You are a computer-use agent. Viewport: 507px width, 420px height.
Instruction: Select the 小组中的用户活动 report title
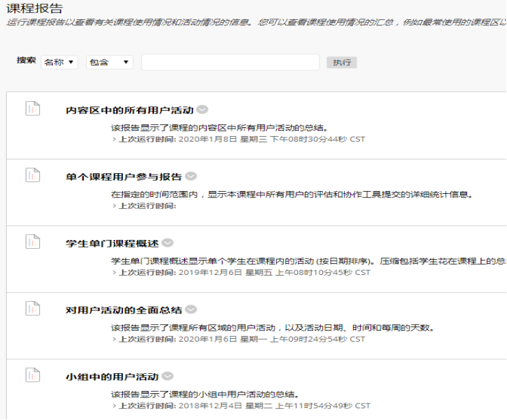point(112,377)
